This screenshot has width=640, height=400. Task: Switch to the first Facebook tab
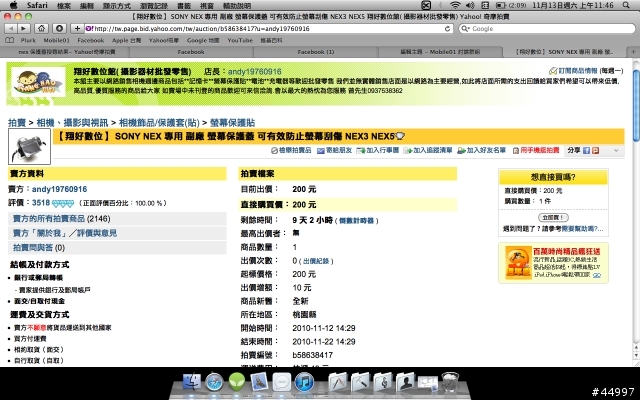[x=191, y=52]
